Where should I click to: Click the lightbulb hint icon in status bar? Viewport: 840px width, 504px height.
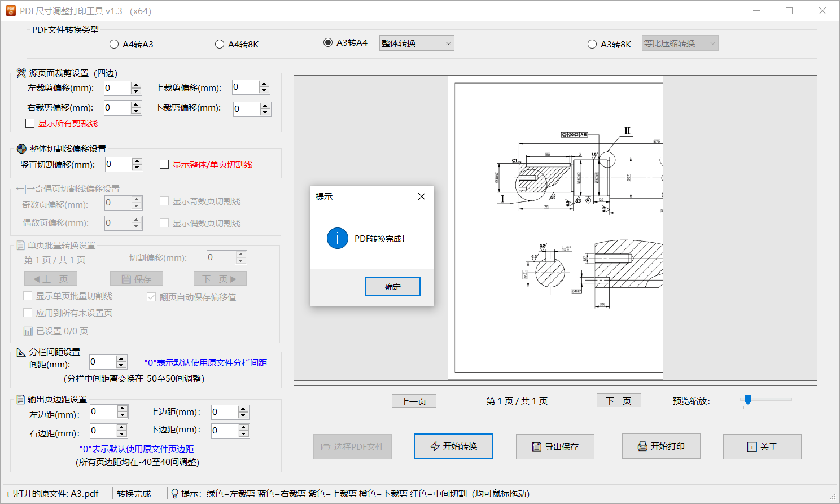tap(175, 493)
